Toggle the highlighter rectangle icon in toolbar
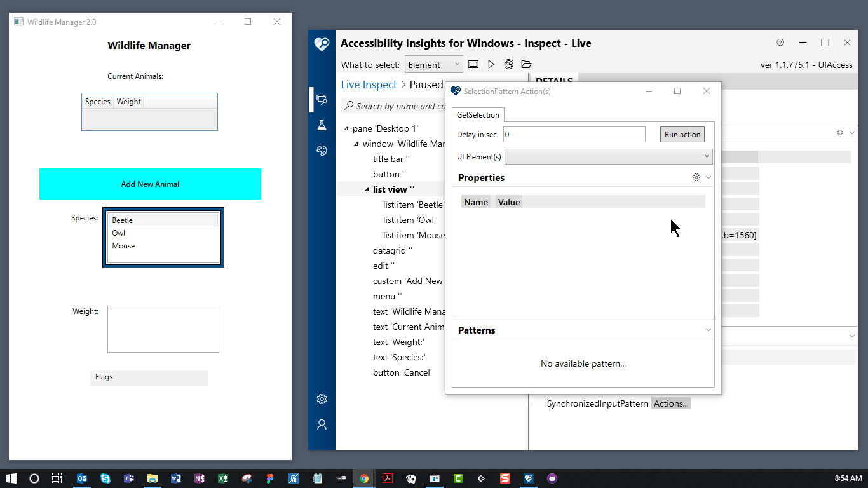868x488 pixels. (473, 64)
